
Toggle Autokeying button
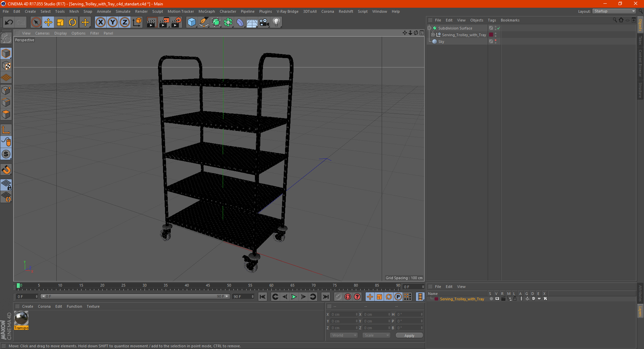click(x=348, y=297)
